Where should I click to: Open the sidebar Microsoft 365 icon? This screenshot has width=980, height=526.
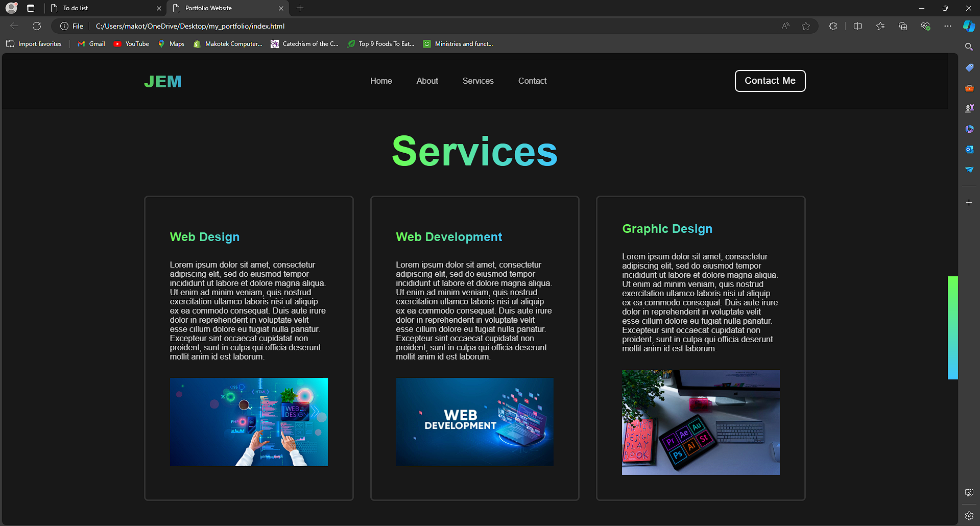tap(969, 129)
